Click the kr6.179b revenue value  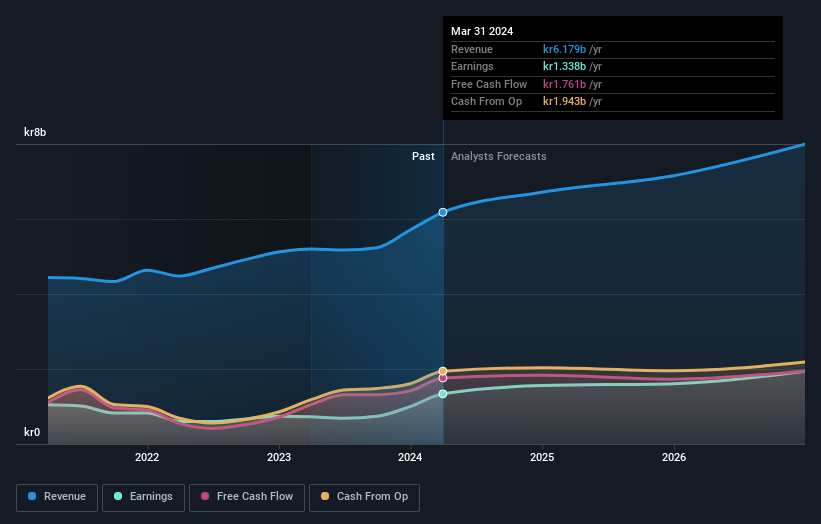pyautogui.click(x=564, y=49)
